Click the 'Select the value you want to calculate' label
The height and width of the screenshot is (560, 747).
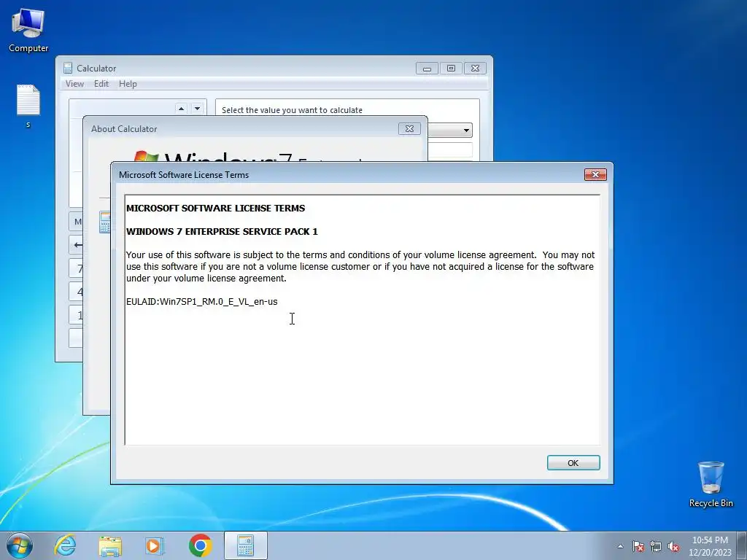pyautogui.click(x=292, y=110)
